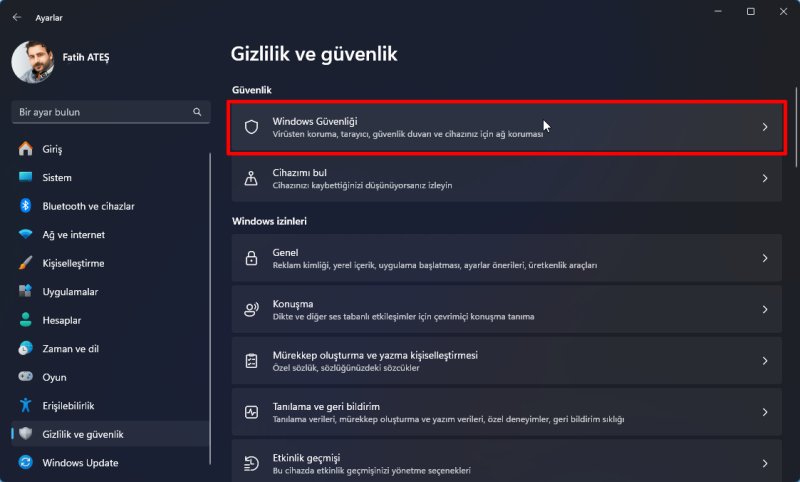Viewport: 800px width, 482px height.
Task: Click the Bluetooth ve cihazlar sidebar icon
Action: [x=26, y=206]
